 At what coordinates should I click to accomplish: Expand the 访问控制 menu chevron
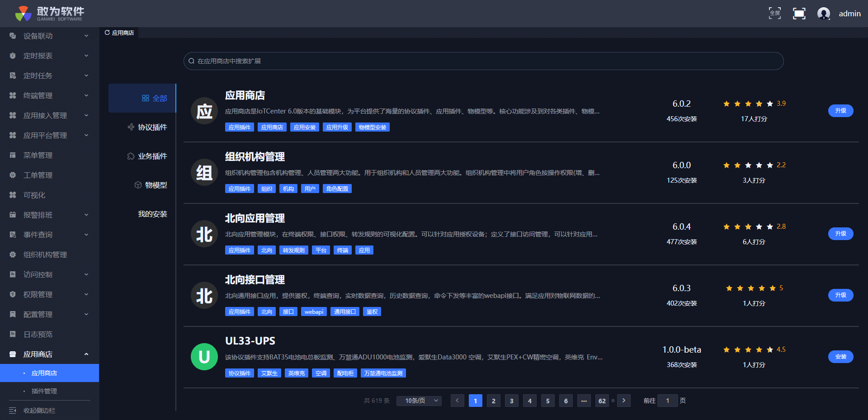tap(86, 274)
